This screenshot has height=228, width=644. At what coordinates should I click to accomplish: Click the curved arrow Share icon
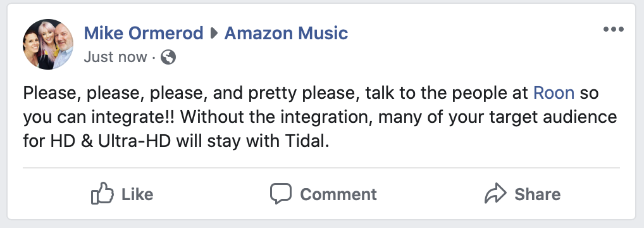(495, 193)
